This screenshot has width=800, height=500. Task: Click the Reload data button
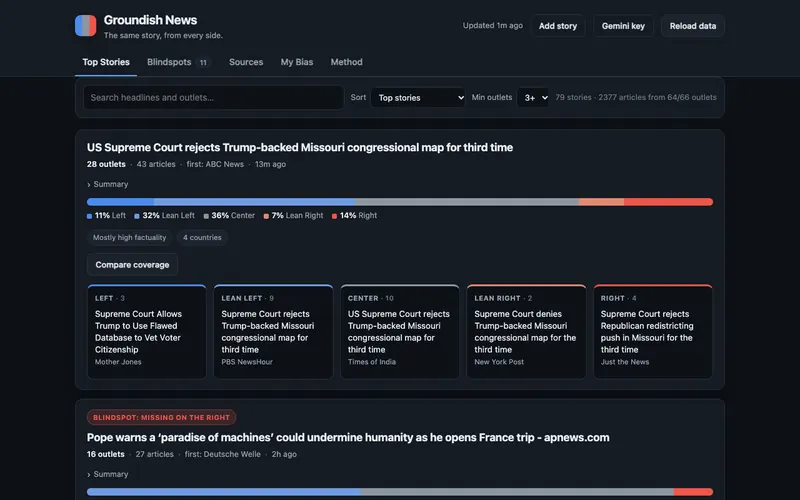click(x=692, y=26)
